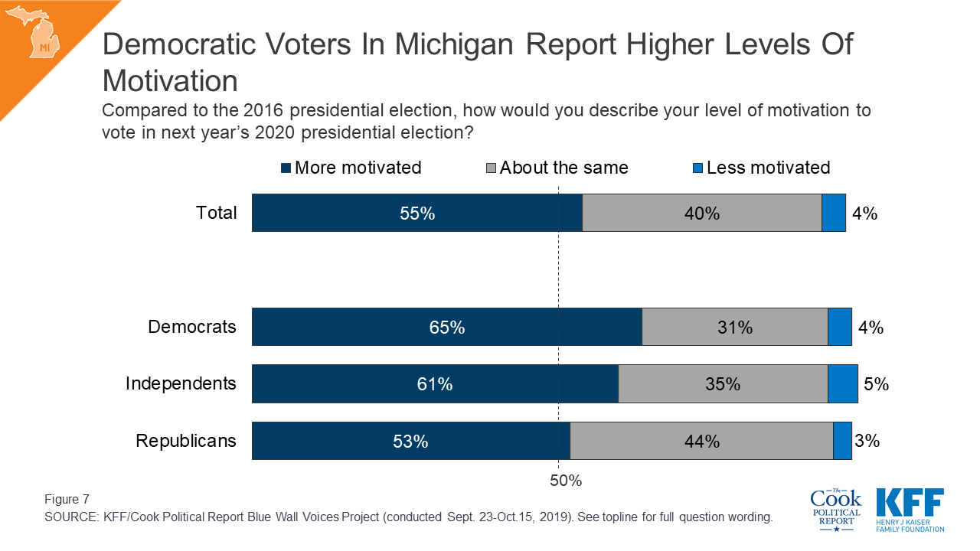Click the More motivated legend swatch
The width and height of the screenshot is (980, 551).
point(286,168)
